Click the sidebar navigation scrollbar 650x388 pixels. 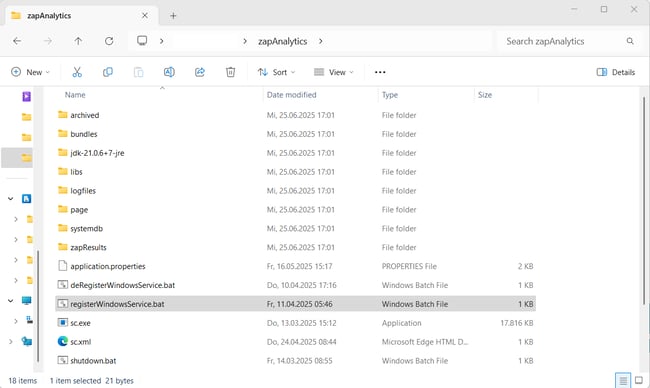coord(39,305)
